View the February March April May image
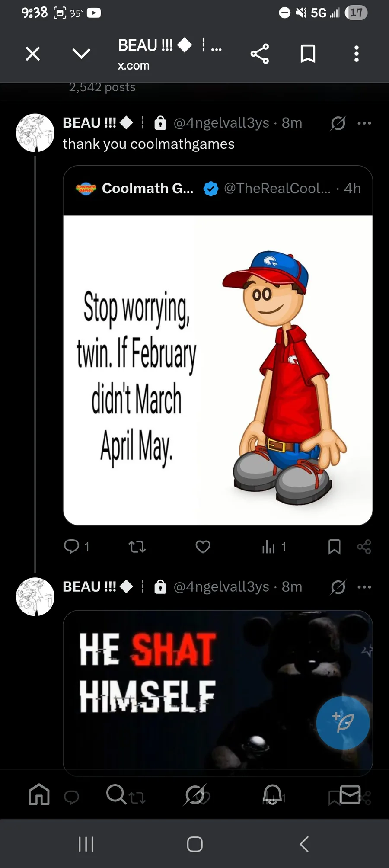This screenshot has width=389, height=868. [x=218, y=370]
